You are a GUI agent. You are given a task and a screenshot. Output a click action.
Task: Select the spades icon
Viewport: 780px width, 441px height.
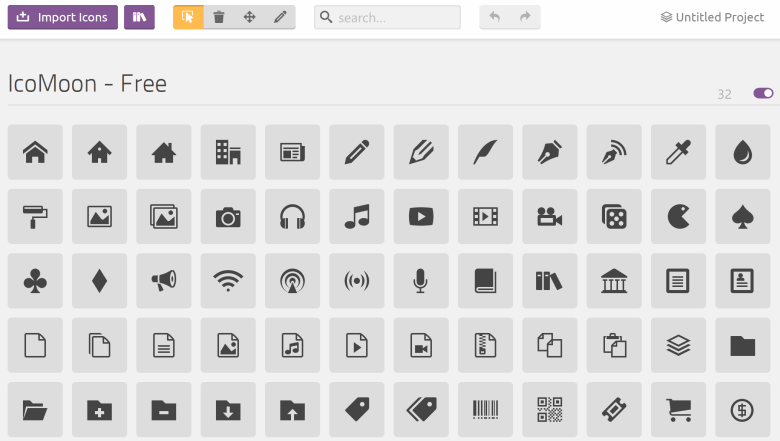(743, 216)
